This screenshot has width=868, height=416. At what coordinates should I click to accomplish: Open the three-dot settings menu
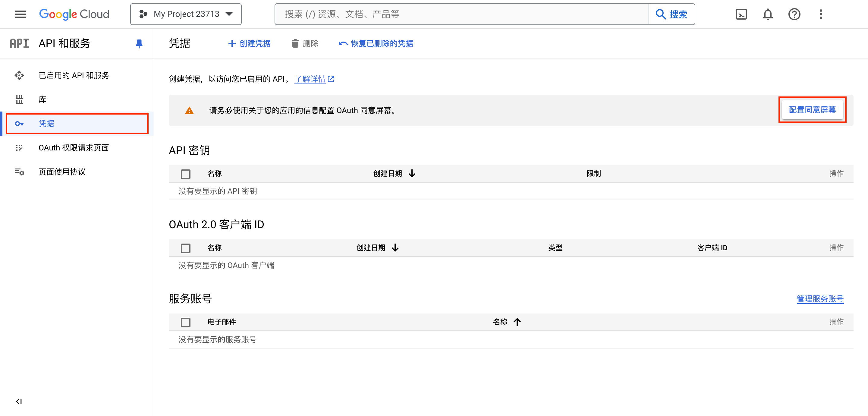click(821, 14)
